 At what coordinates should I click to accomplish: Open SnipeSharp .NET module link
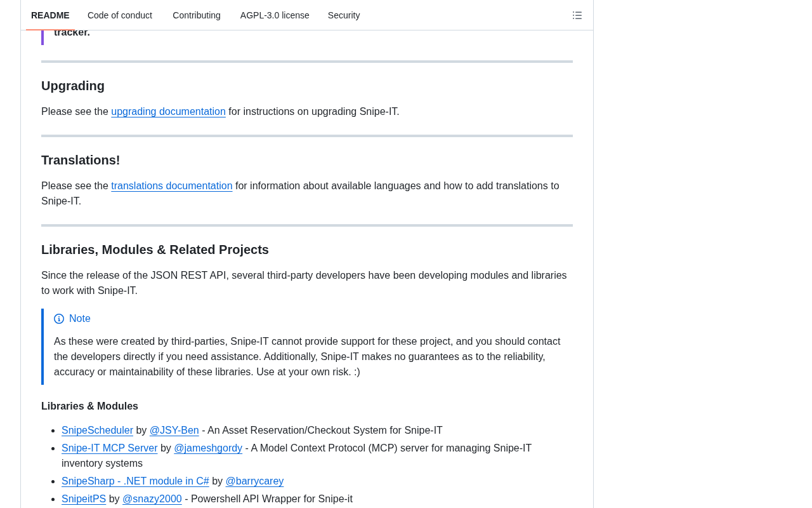(135, 481)
